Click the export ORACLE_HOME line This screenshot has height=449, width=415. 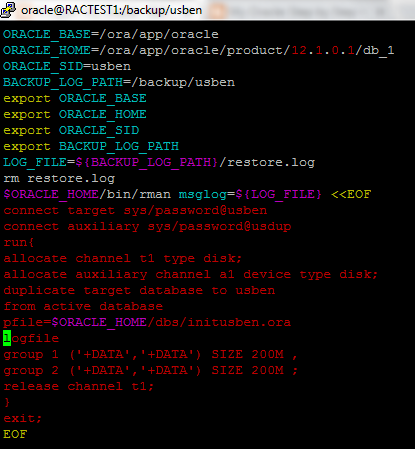click(x=75, y=114)
